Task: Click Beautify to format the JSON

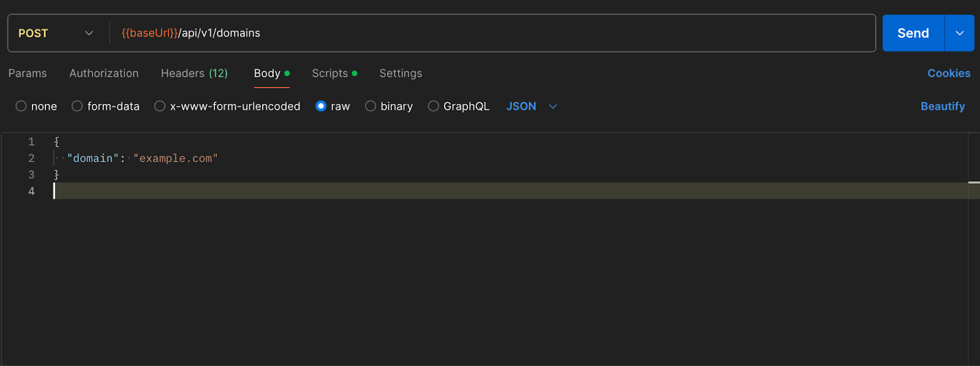Action: 942,106
